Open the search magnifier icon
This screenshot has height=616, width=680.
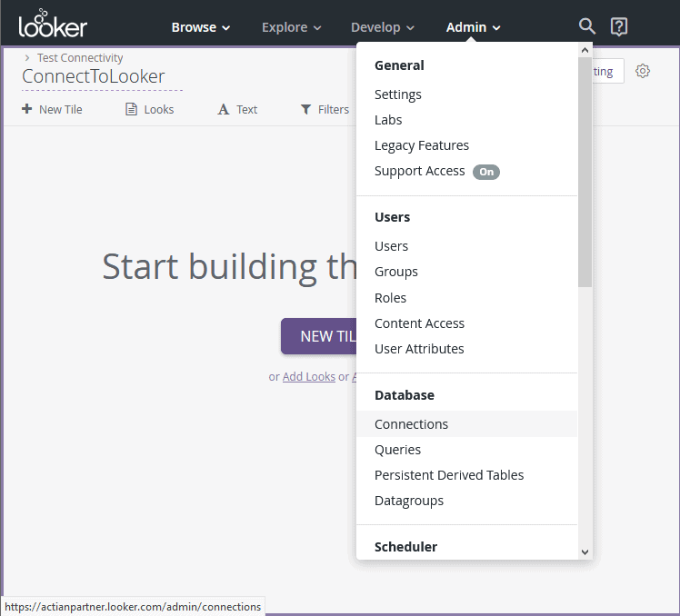tap(586, 26)
